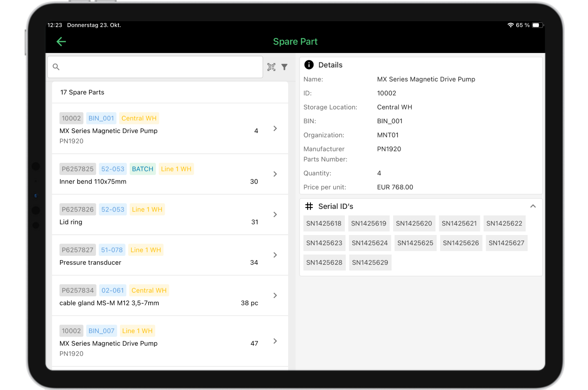Click the hash icon next to Serial ID's
Viewport: 588px width, 390px height.
(x=309, y=206)
